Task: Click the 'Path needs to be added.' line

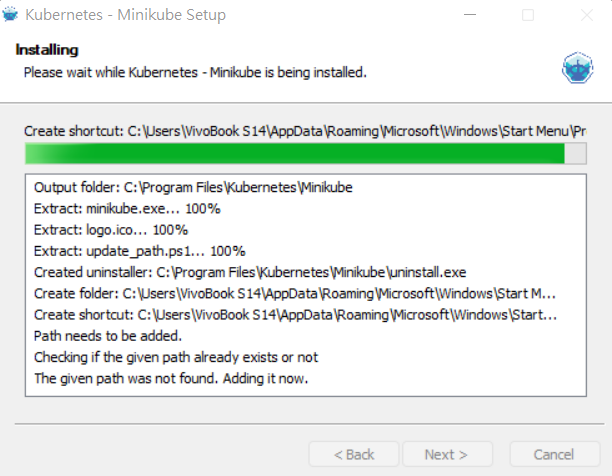Action: coord(106,335)
